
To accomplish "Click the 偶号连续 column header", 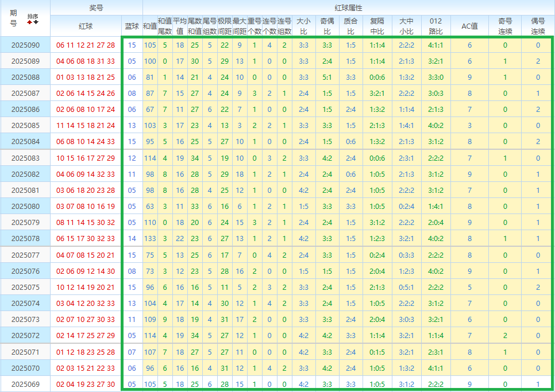I will 538,26.
